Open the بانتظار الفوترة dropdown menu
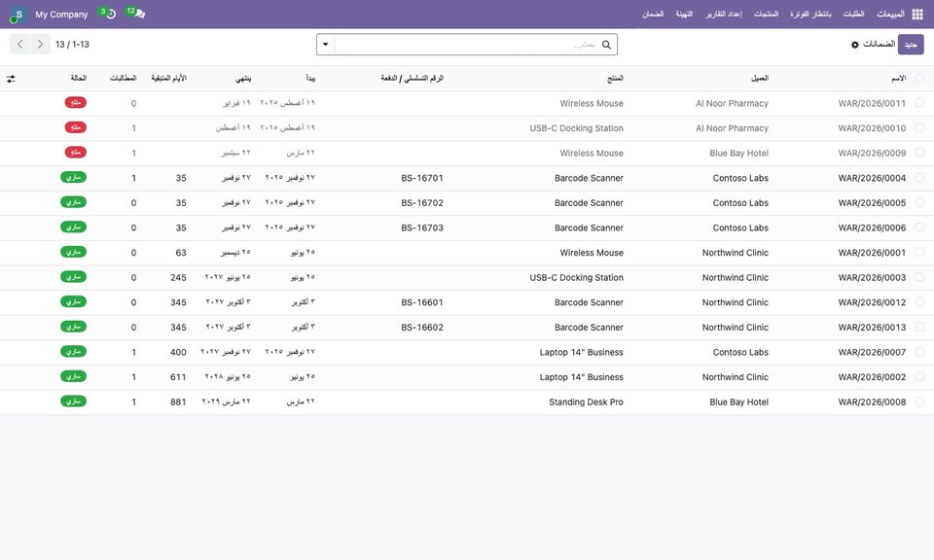 pyautogui.click(x=810, y=15)
